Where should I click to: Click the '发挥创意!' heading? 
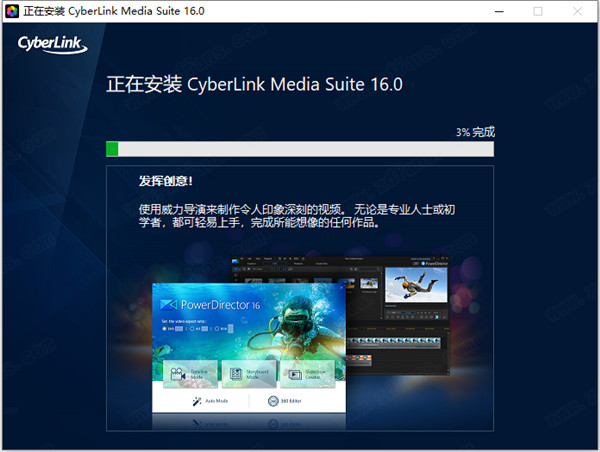coord(166,181)
